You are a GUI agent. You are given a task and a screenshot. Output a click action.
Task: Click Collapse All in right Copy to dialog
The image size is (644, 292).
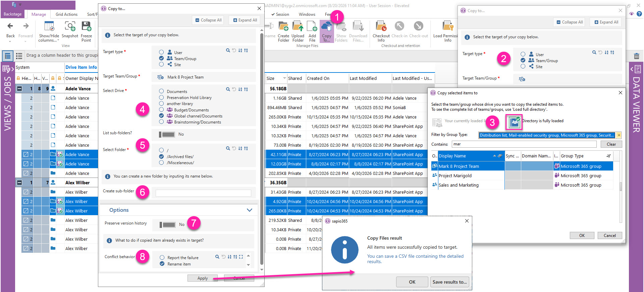[x=570, y=22]
